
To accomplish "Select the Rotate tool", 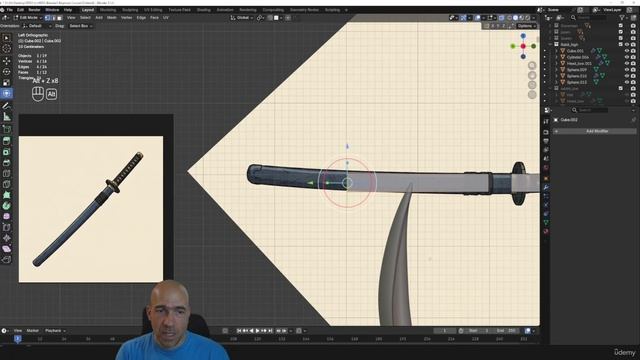I will [7, 72].
